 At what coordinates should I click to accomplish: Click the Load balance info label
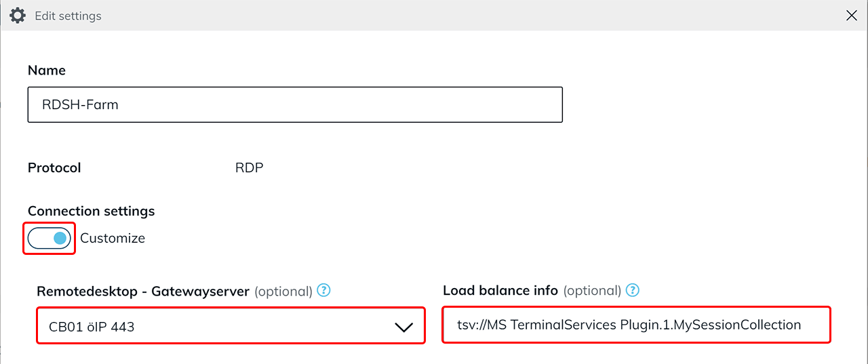500,291
